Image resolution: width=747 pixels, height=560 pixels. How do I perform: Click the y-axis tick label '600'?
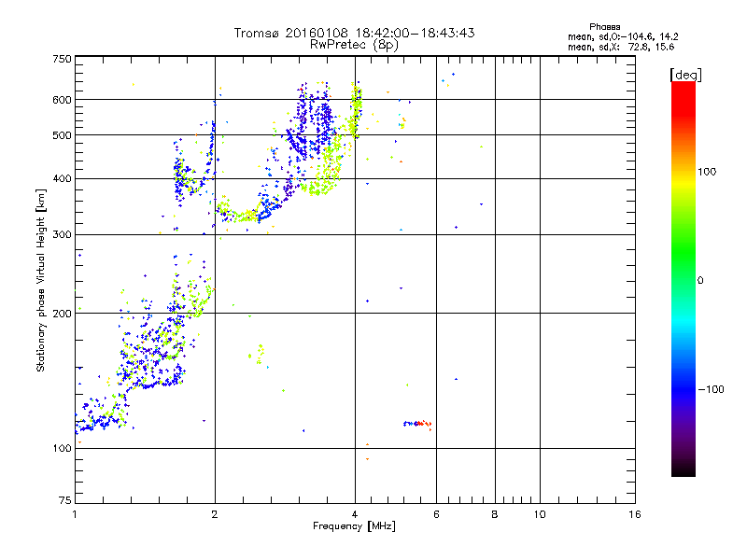click(62, 100)
